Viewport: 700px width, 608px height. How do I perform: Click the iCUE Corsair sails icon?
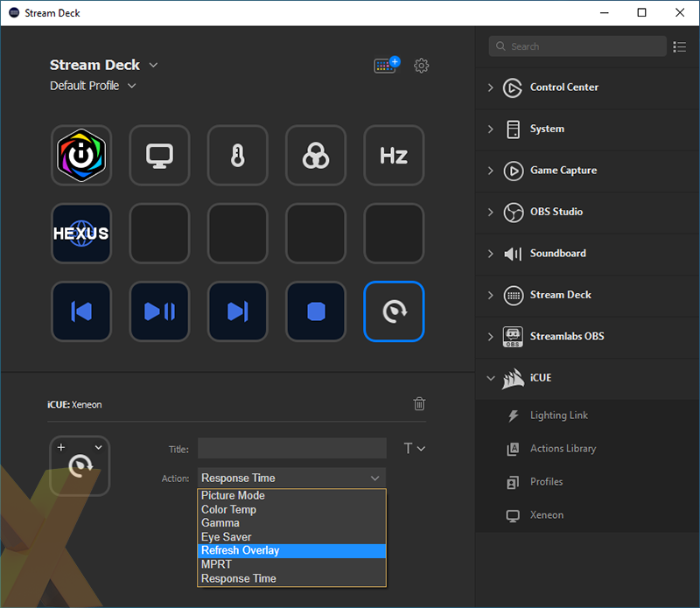coord(513,379)
